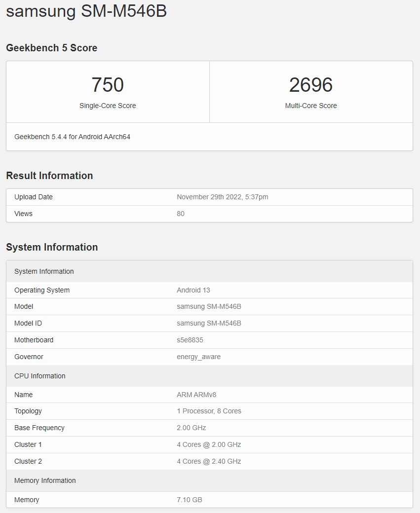The height and width of the screenshot is (513, 420).
Task: Click the Memory value 7.10 GB
Action: (x=190, y=500)
